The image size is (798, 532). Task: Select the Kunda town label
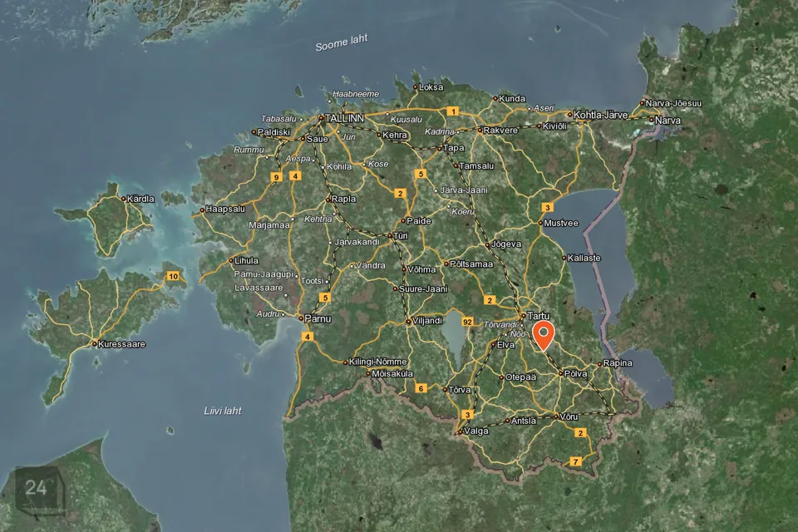coord(512,99)
